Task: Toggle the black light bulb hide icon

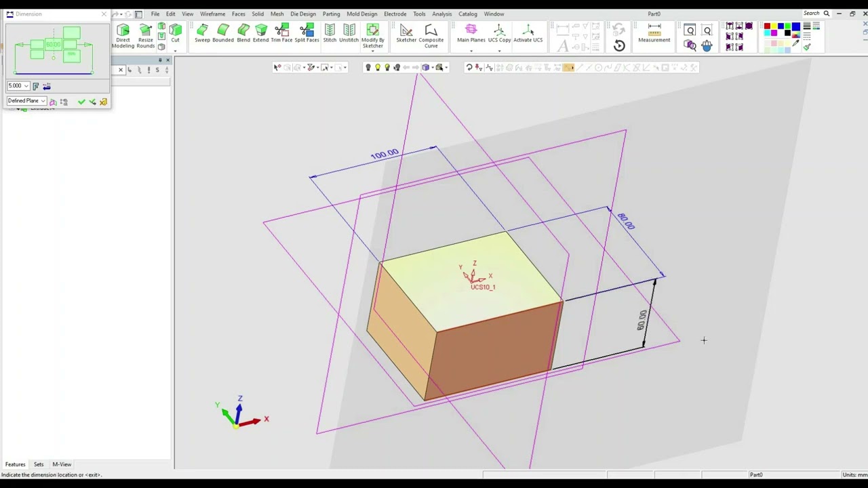Action: click(368, 68)
